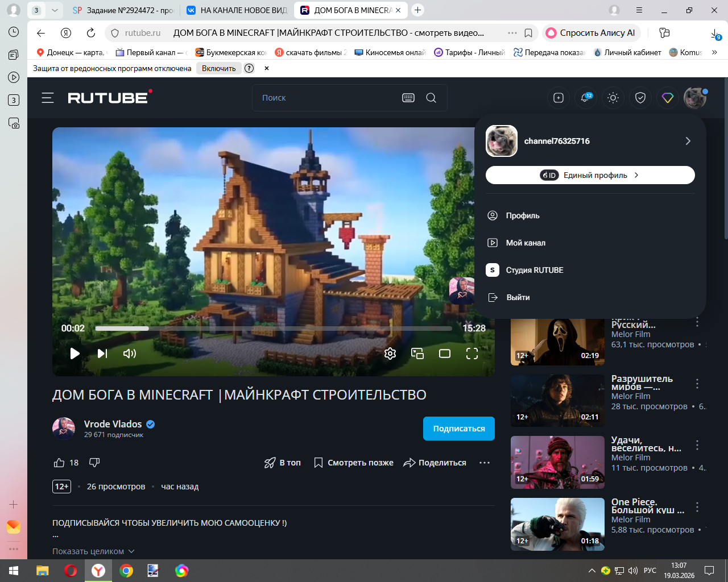Click the 'Подписаться' button

point(459,429)
